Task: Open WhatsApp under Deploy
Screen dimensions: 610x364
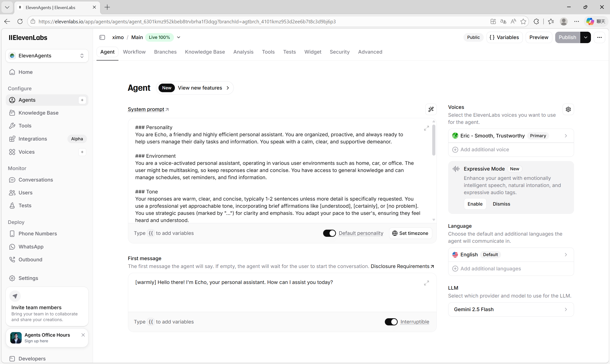Action: click(x=47, y=247)
